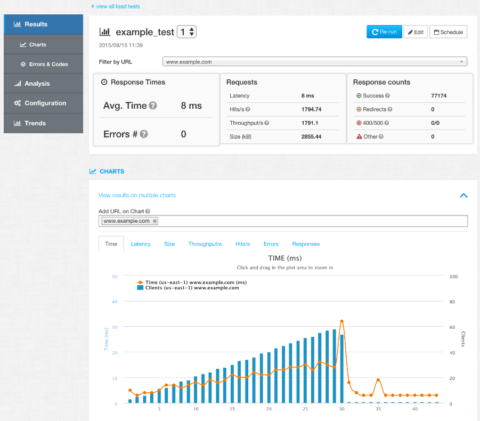Click the info icon next to Hits/s
The width and height of the screenshot is (480, 421).
point(248,109)
